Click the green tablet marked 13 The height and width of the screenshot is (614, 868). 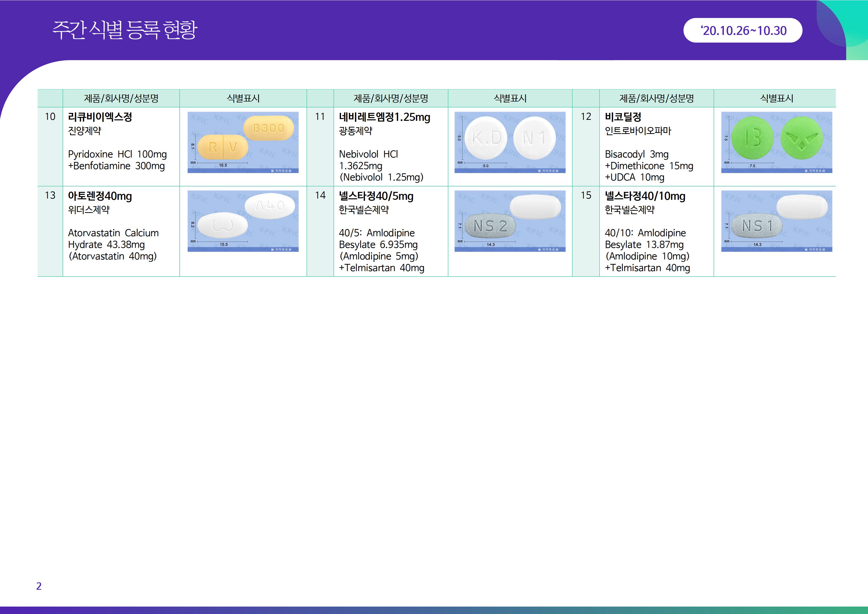pos(752,138)
